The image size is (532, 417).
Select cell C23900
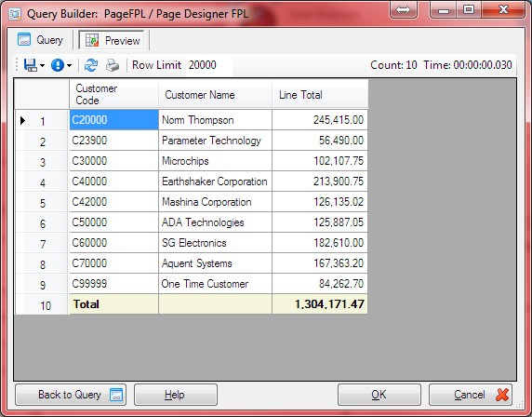click(113, 141)
